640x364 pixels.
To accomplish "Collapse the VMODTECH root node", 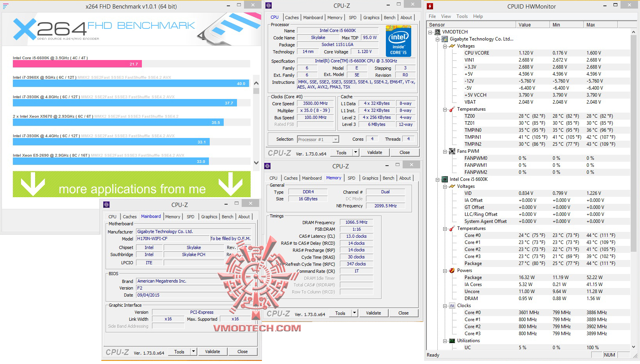I will pyautogui.click(x=430, y=32).
